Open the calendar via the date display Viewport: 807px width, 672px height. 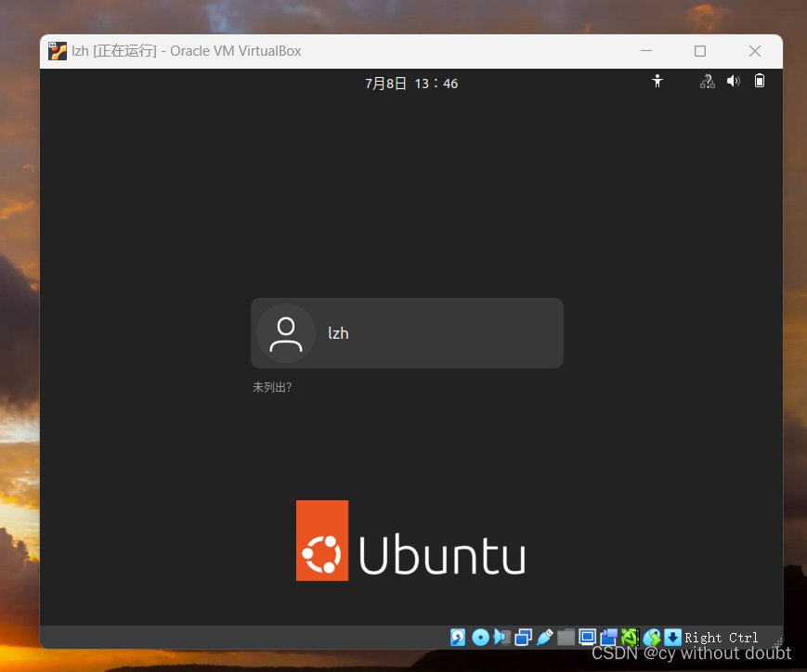(411, 83)
